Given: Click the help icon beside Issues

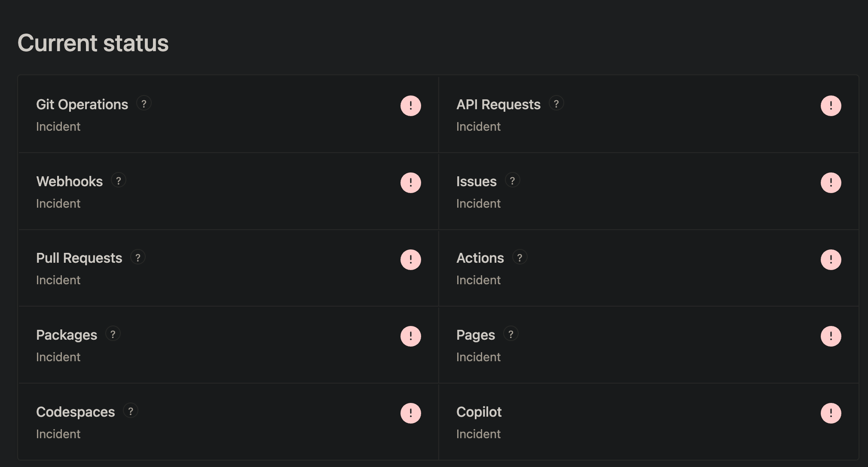Looking at the screenshot, I should click(512, 181).
